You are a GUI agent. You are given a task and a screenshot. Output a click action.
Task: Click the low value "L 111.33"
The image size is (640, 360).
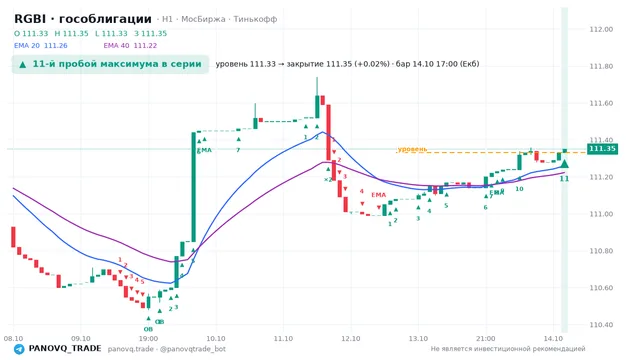click(111, 33)
